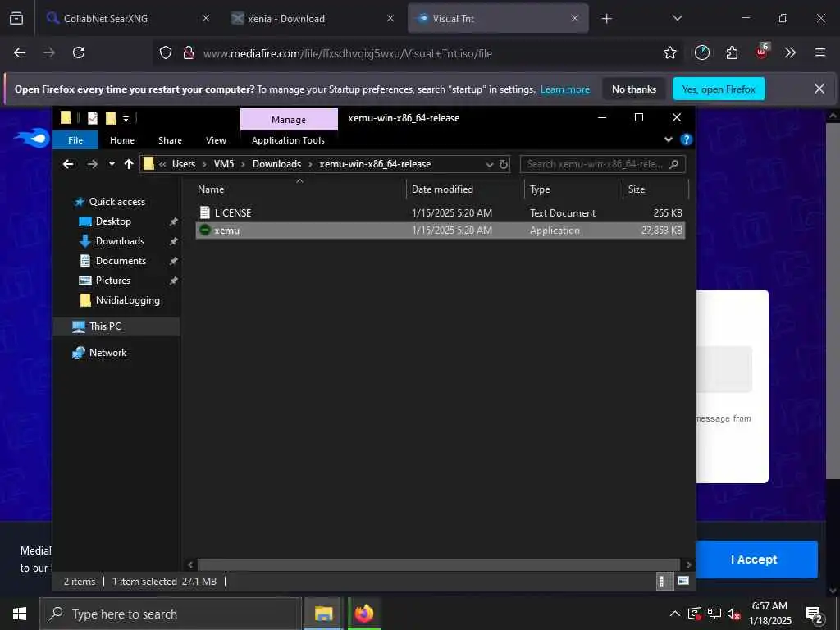Screen dimensions: 840x630
Task: Sort by Date modified column header
Action: point(465,189)
